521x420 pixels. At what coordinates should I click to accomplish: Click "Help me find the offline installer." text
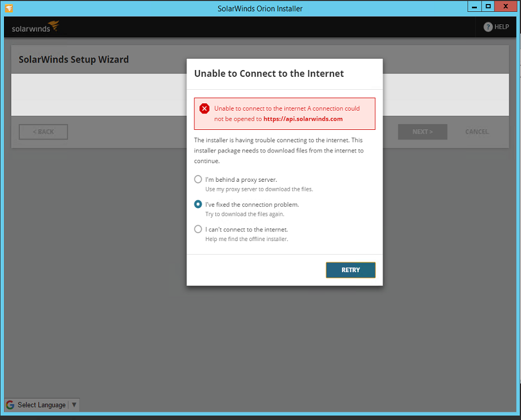pos(246,239)
